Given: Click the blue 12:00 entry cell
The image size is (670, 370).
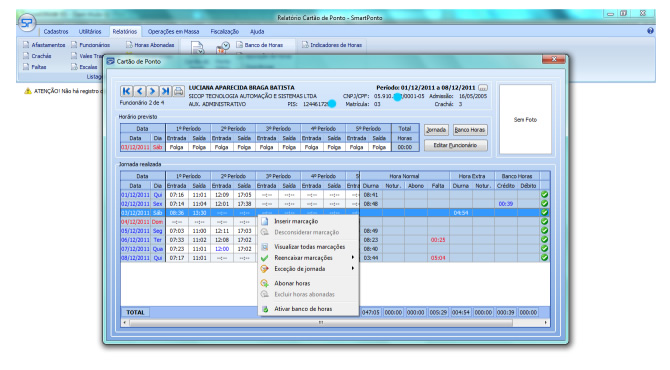Looking at the screenshot, I should click(222, 249).
